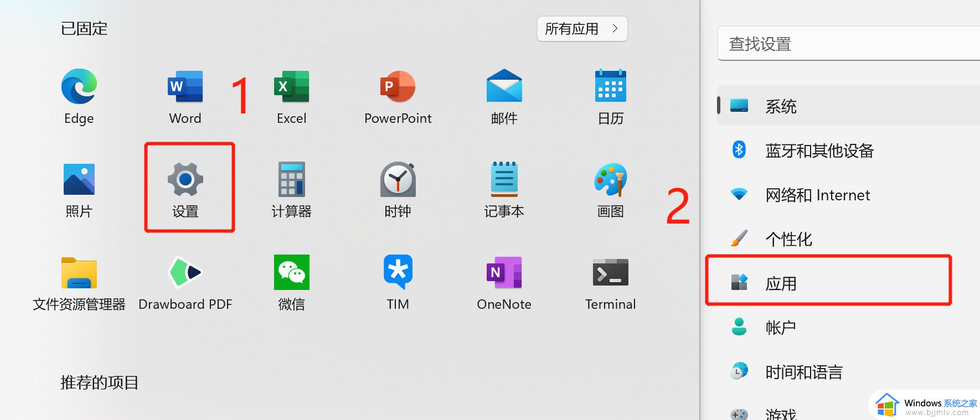The width and height of the screenshot is (980, 420).
Task: Launch the 画图 paint app
Action: pos(610,179)
